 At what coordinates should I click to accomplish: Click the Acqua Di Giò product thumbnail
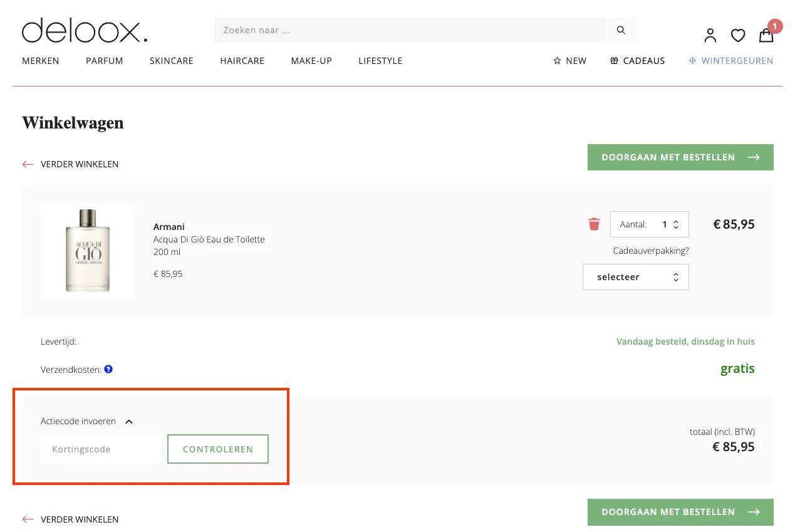(x=87, y=251)
